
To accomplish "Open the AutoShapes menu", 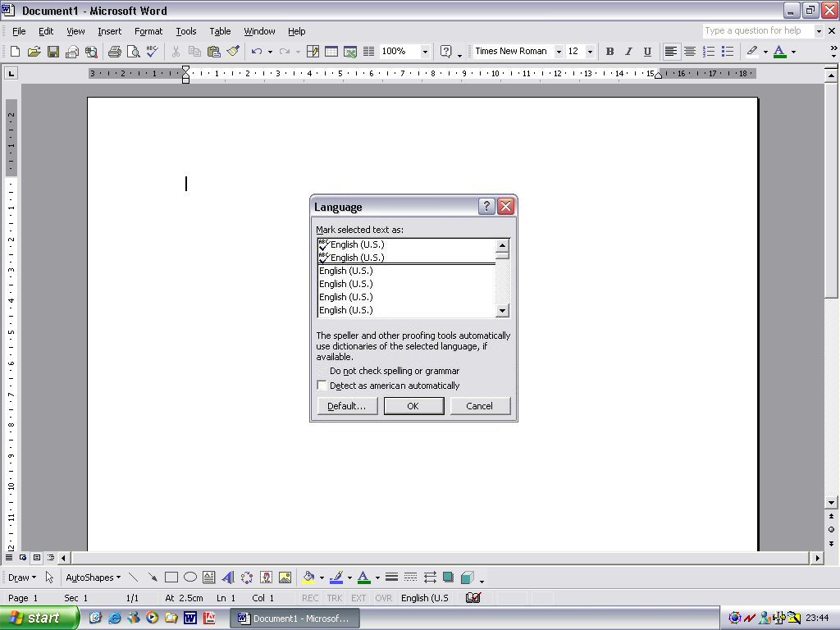I will click(x=93, y=577).
